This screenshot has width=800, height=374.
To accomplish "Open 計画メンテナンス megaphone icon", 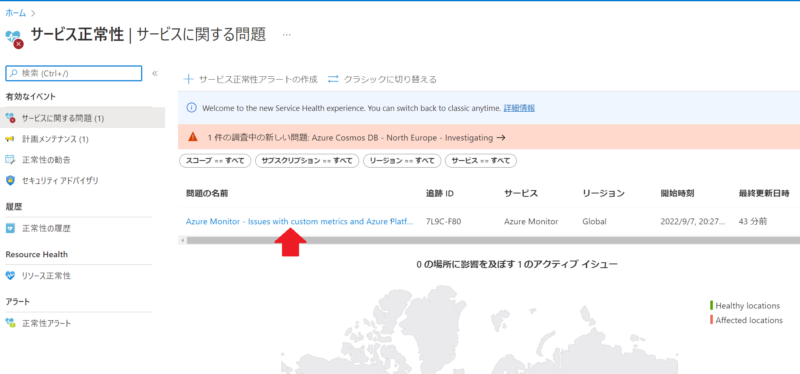I will point(11,139).
